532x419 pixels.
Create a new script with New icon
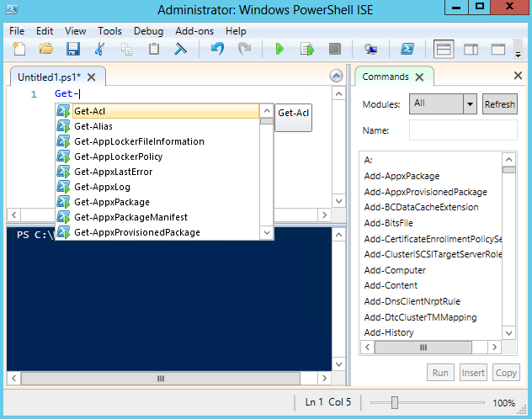click(19, 49)
